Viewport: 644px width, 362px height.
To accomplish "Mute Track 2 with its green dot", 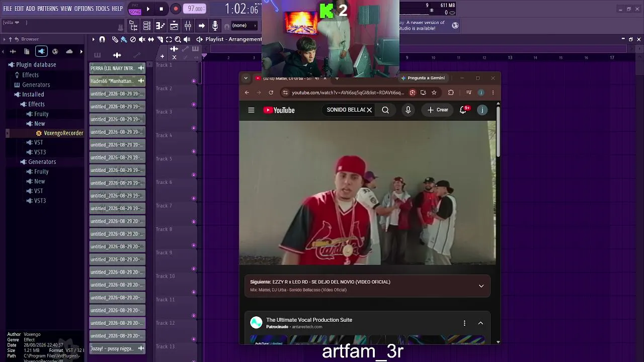I will click(194, 105).
